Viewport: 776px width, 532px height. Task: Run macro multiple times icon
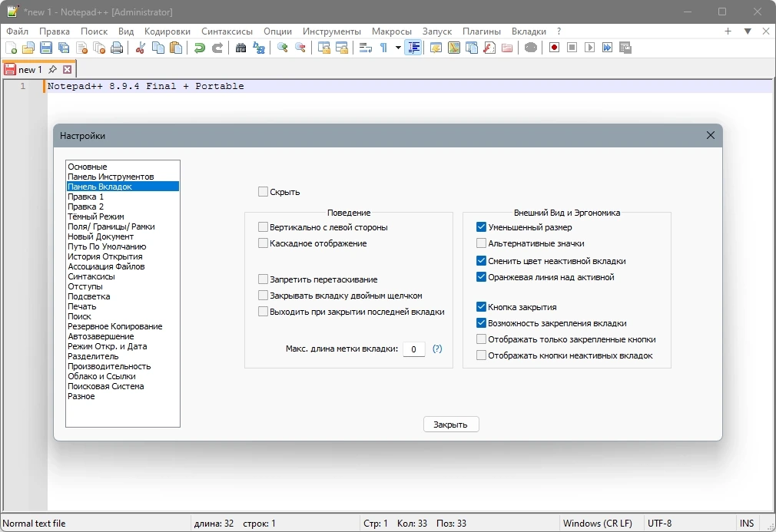(x=608, y=48)
